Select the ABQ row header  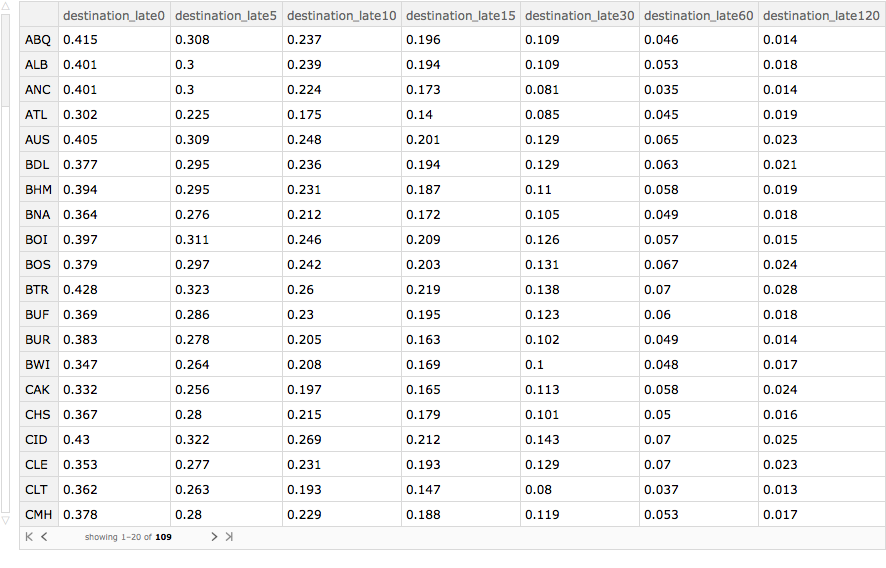click(38, 40)
